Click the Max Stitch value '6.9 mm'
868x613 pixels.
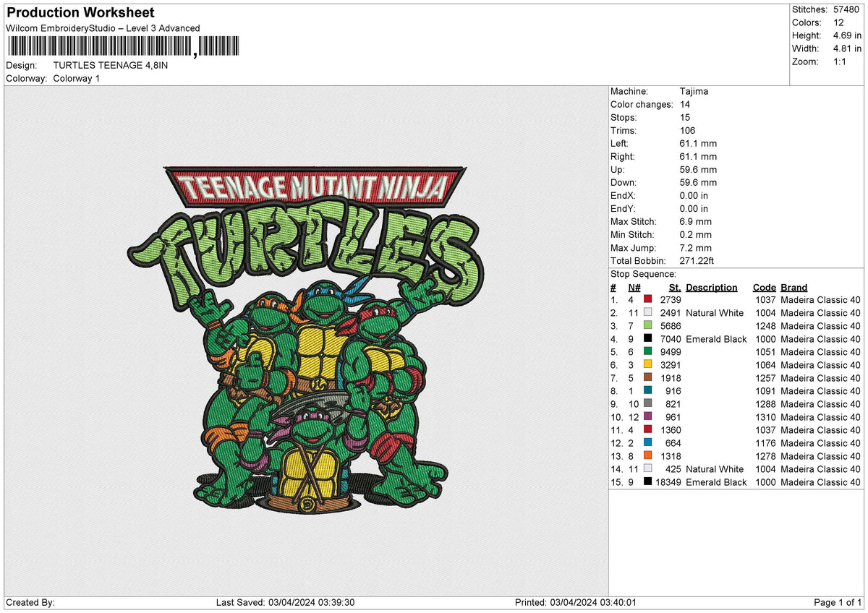click(x=696, y=221)
